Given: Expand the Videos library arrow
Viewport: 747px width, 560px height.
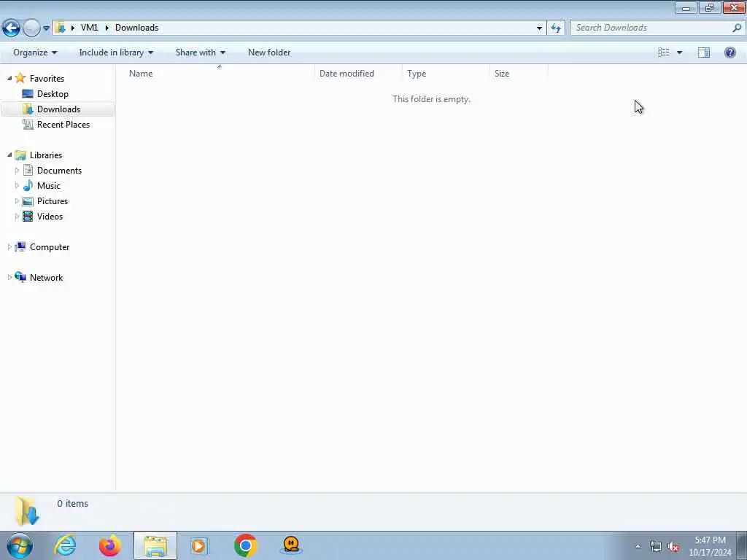Looking at the screenshot, I should (17, 216).
